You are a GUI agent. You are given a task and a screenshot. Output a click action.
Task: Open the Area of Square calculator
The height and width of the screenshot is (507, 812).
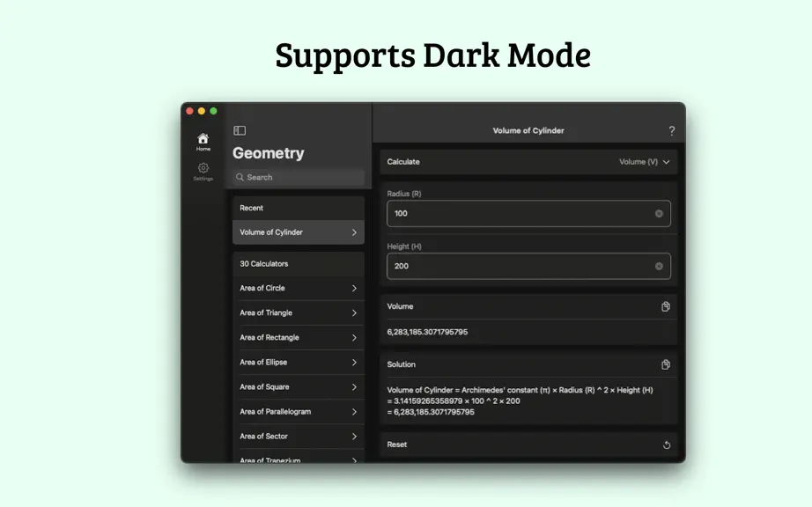pyautogui.click(x=299, y=387)
